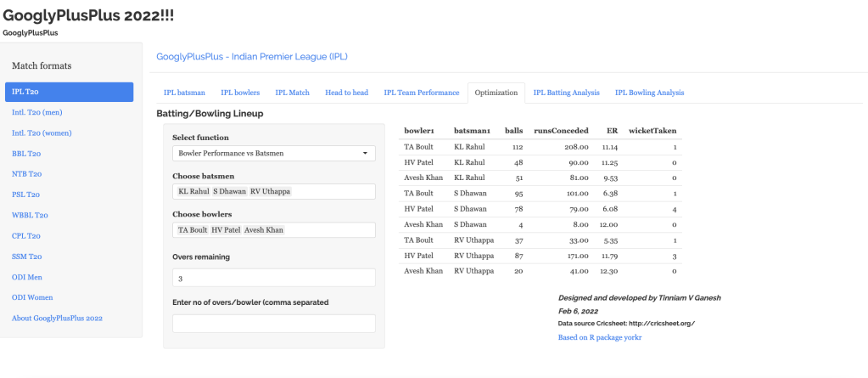Focus the Overs remaining input box
The height and width of the screenshot is (378, 868).
tap(273, 278)
